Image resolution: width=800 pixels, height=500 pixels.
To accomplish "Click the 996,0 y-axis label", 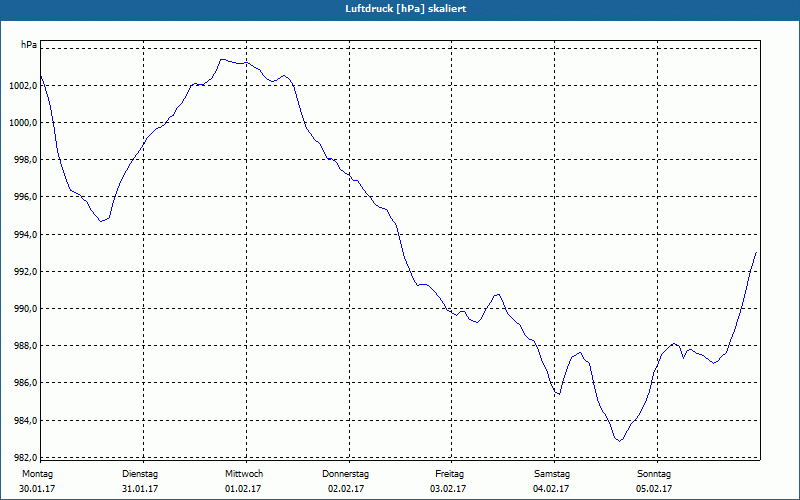I will point(25,197).
